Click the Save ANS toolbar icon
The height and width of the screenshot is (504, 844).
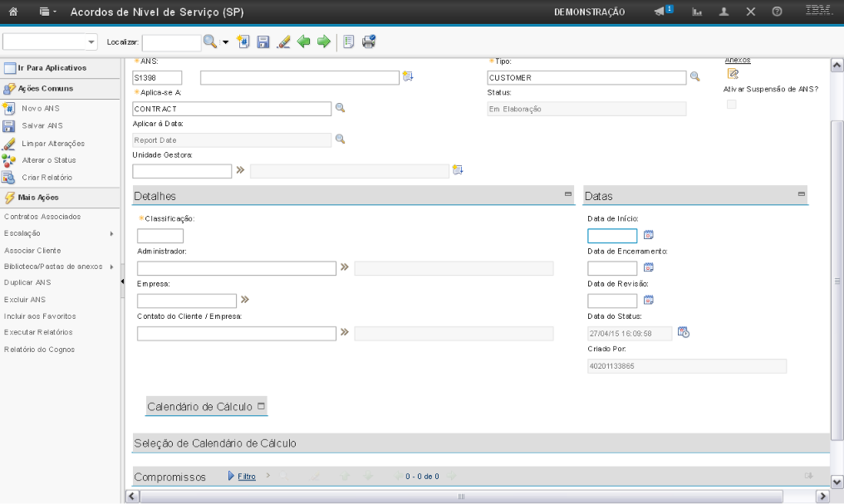(x=263, y=42)
